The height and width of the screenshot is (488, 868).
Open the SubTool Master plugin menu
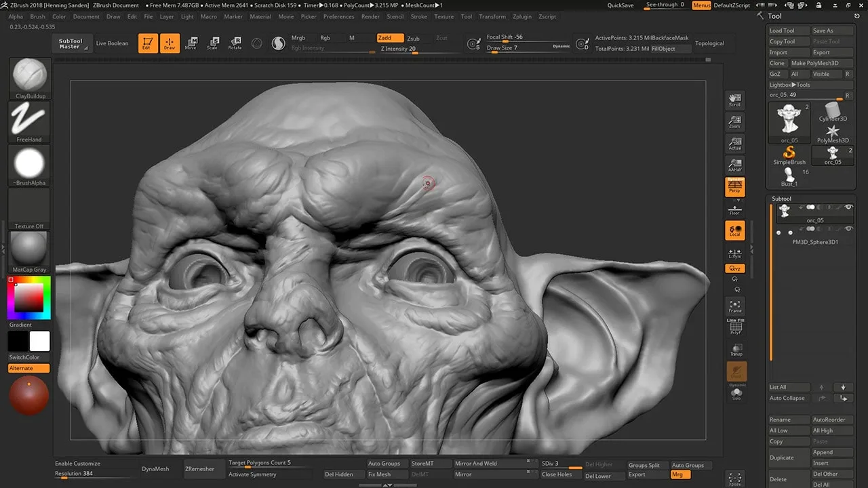coord(70,43)
